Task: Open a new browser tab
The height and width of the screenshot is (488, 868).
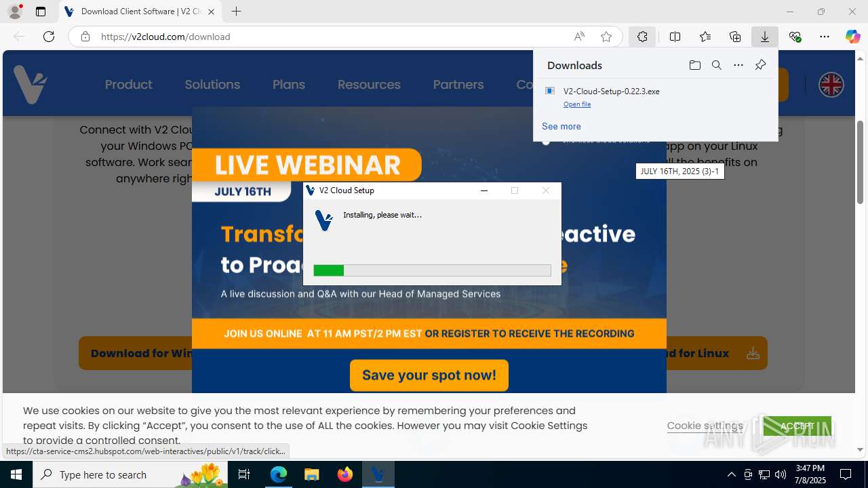Action: (236, 12)
